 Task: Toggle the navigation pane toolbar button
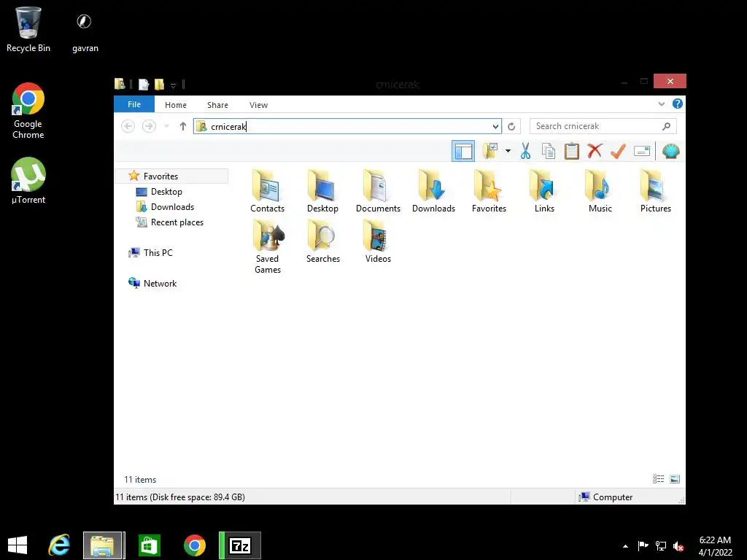click(x=462, y=152)
